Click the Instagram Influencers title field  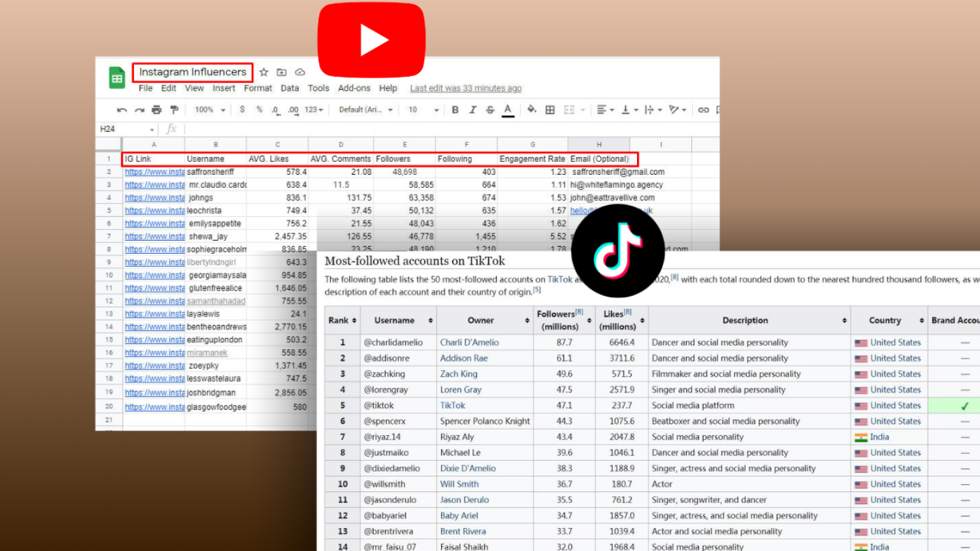click(193, 72)
